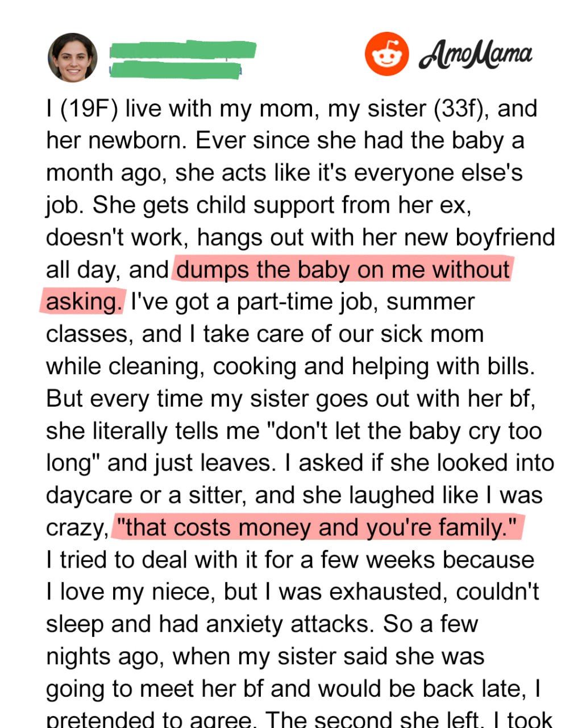Click the highlighted phrase "dumps the baby on me without"

point(343,270)
